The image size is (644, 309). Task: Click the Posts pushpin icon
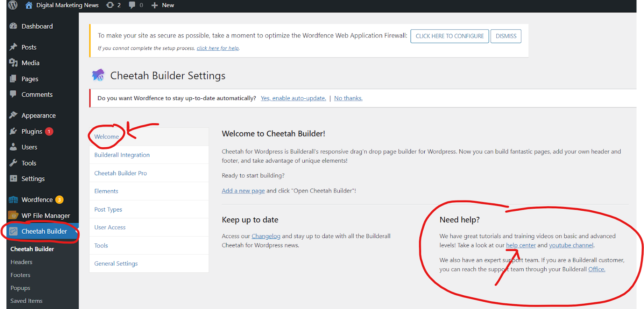13,47
